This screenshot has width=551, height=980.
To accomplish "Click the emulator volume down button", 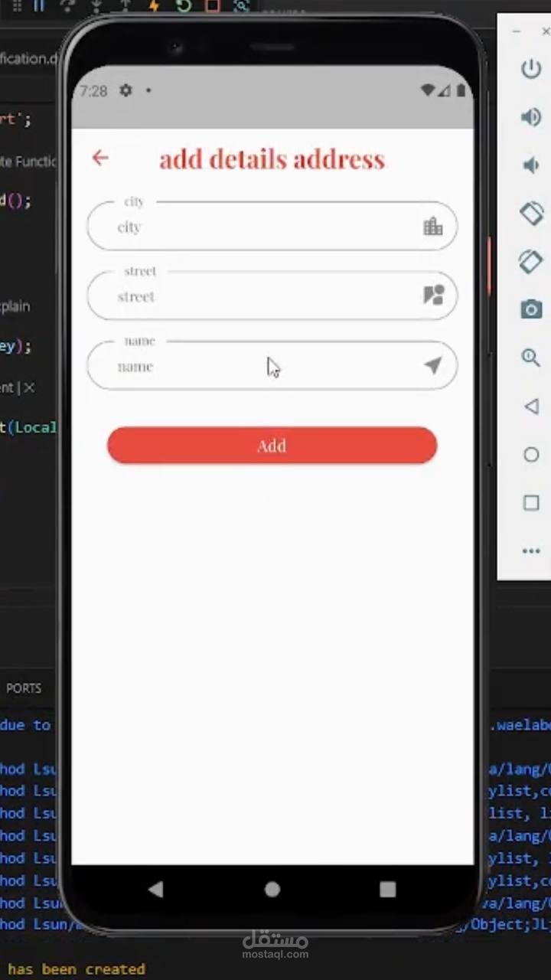I will tap(530, 165).
